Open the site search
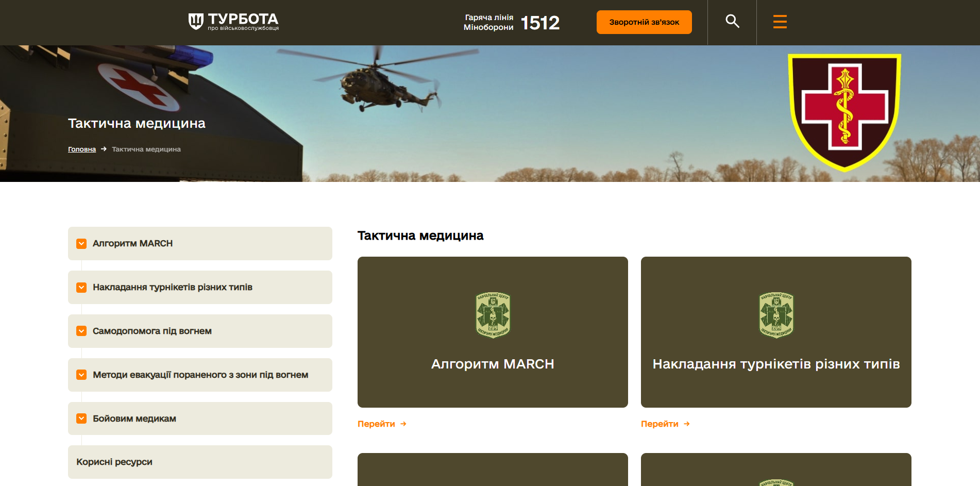 coord(732,22)
